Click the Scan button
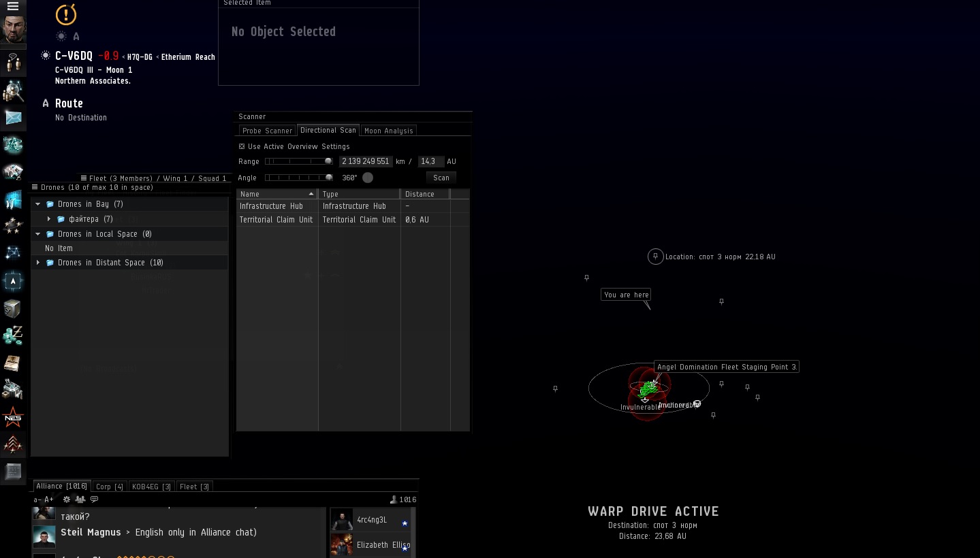 tap(441, 178)
